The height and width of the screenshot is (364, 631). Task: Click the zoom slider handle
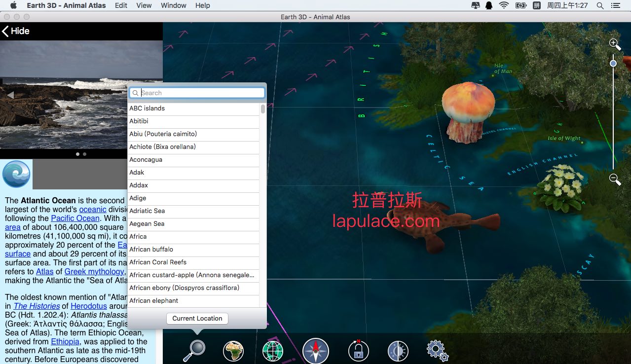[613, 64]
